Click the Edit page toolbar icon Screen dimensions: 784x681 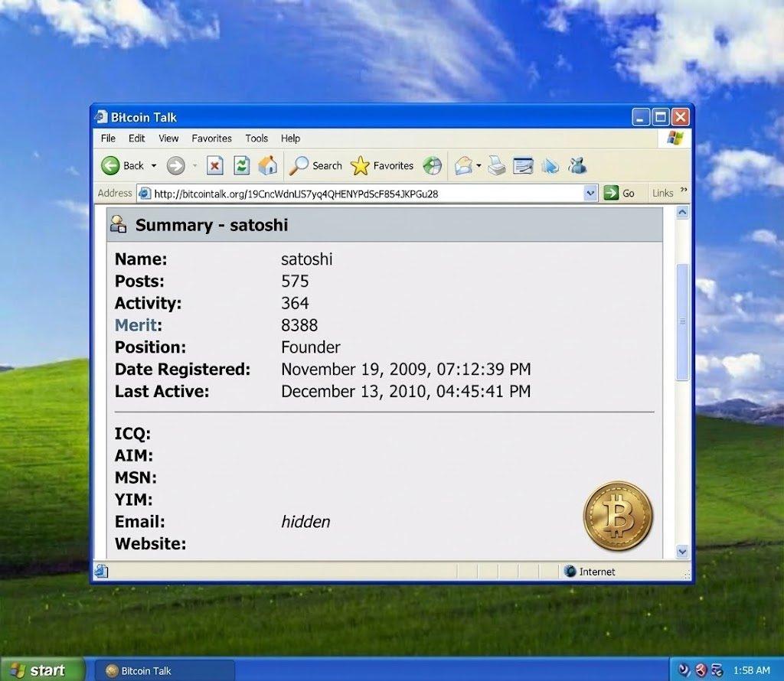point(523,165)
